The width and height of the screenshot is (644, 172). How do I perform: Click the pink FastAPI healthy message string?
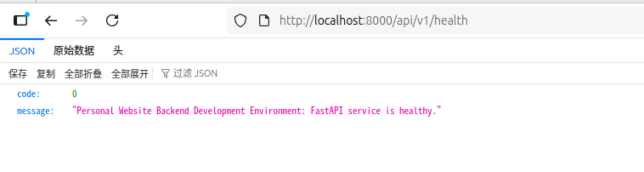coord(257,111)
